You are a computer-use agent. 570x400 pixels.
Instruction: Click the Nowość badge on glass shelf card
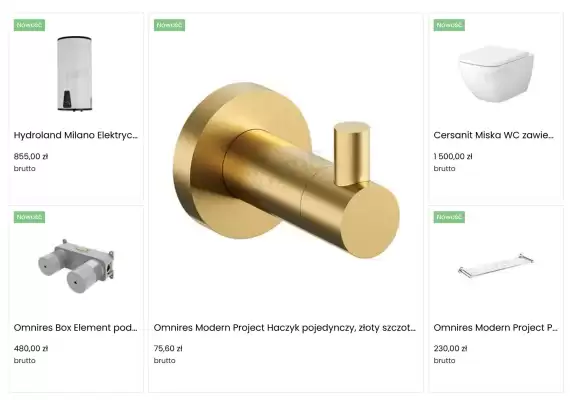click(449, 217)
